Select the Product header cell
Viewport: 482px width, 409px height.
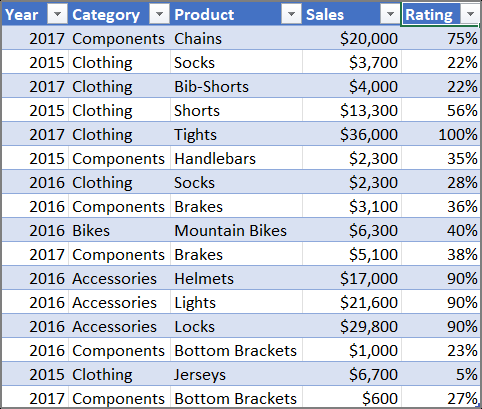click(x=236, y=14)
